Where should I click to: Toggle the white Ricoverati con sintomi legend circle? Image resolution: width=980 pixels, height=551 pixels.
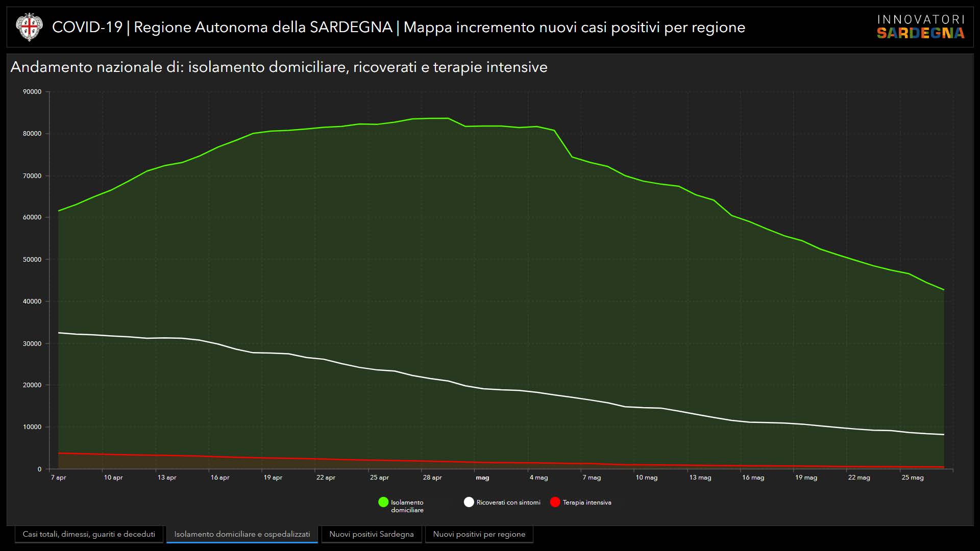469,502
